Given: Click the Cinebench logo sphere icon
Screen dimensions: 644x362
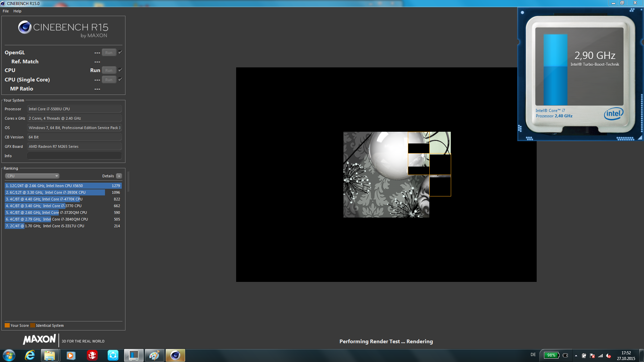Looking at the screenshot, I should coord(25,27).
